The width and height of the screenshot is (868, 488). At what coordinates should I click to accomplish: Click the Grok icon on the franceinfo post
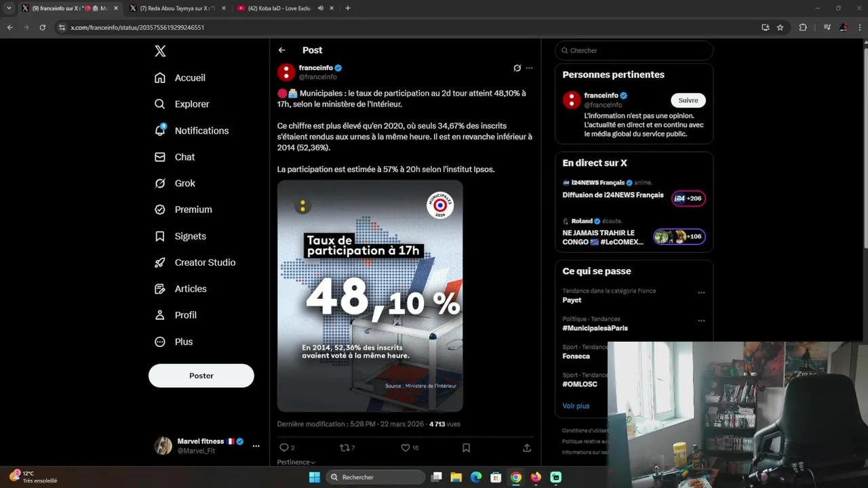coord(517,68)
